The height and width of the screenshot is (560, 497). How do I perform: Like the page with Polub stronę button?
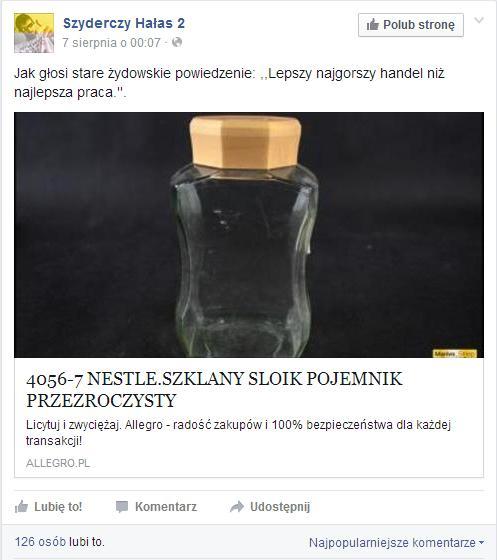pyautogui.click(x=411, y=25)
